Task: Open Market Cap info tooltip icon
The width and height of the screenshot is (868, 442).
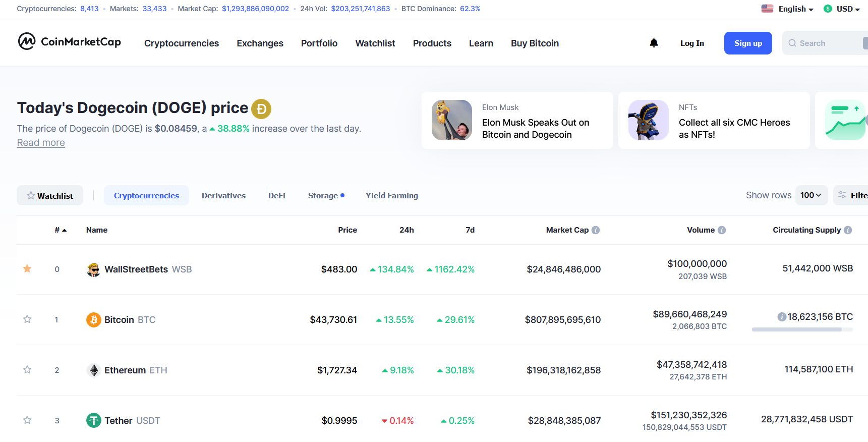Action: [x=596, y=230]
